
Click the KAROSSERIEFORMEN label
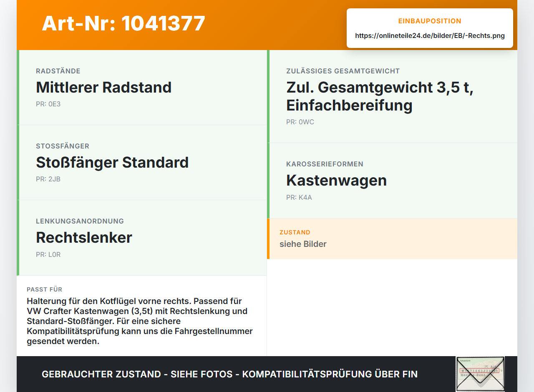tap(325, 164)
